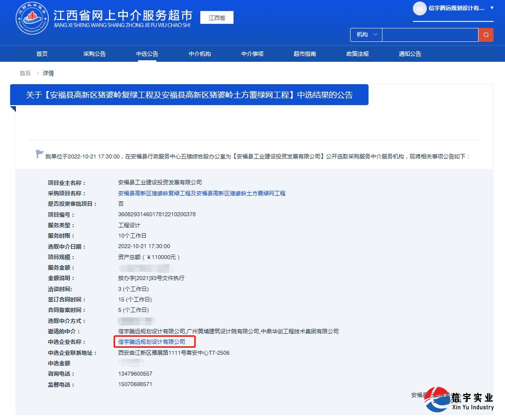Viewport: 505px width, 420px height.
Task: Open the 首页 navigation menu
Action: [42, 53]
